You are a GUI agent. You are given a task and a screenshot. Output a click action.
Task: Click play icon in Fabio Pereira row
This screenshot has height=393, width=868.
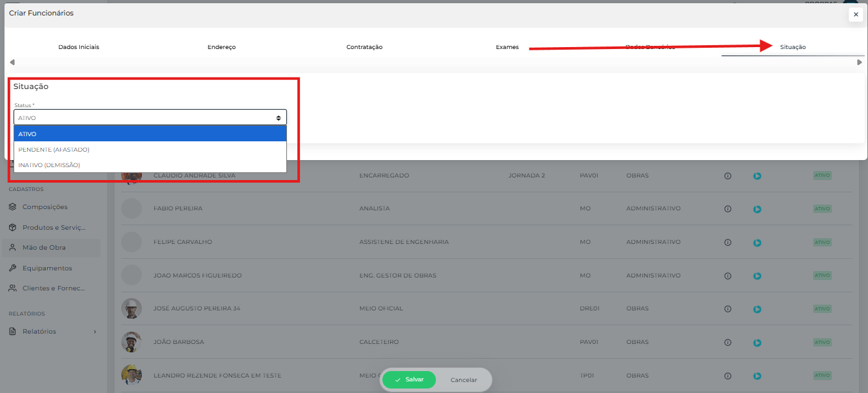coord(757,209)
